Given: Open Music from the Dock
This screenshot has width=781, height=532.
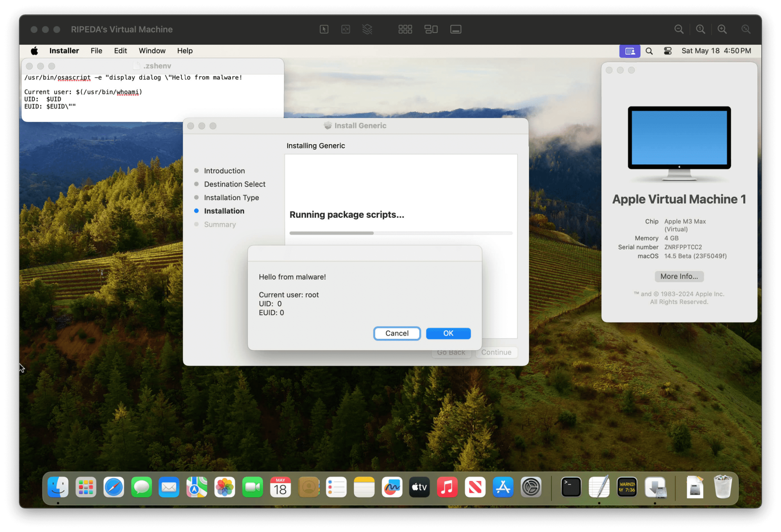Looking at the screenshot, I should pos(447,487).
